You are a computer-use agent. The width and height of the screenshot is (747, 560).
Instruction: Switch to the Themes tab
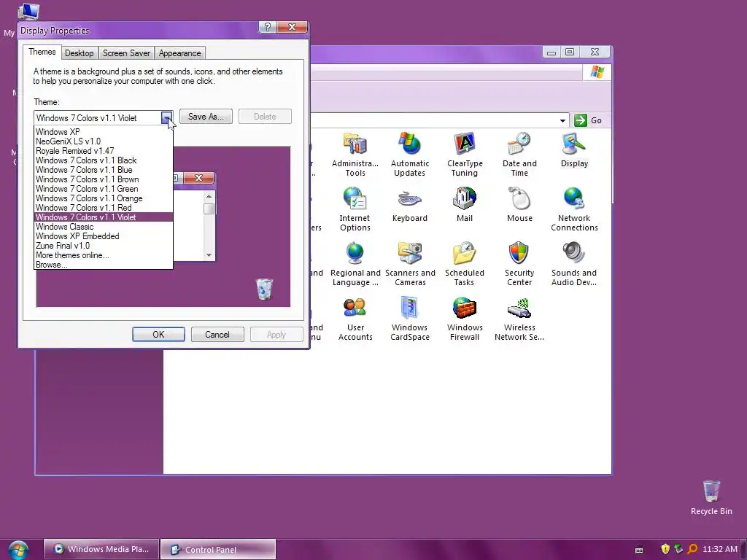42,52
